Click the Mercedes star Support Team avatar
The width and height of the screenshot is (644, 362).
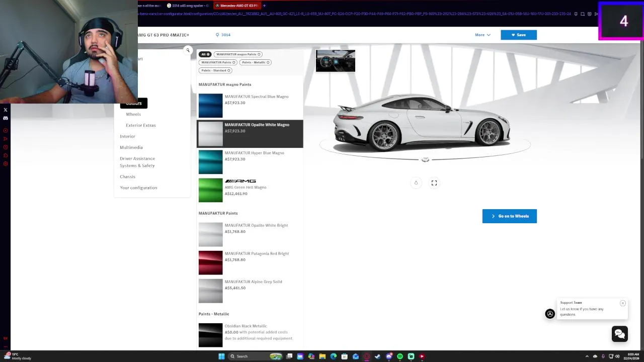550,314
